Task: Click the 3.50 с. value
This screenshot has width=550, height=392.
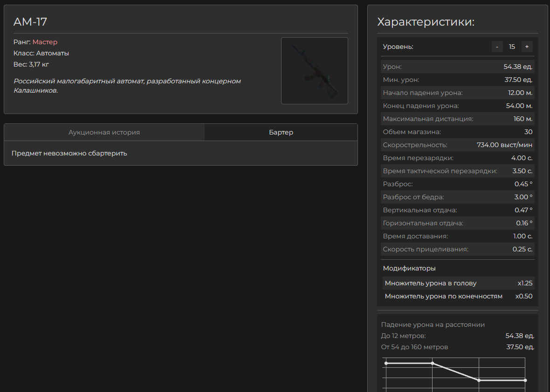Action: click(x=522, y=171)
